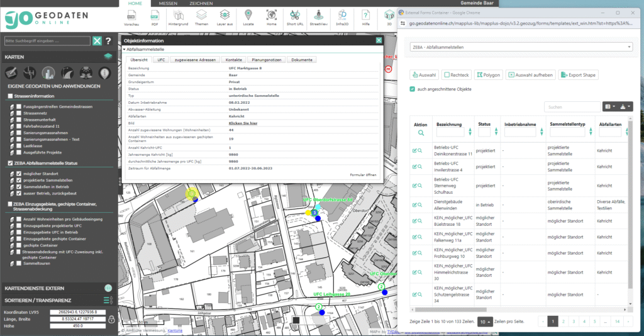Expand the table download options dropdown
This screenshot has width=644, height=336.
click(x=625, y=107)
